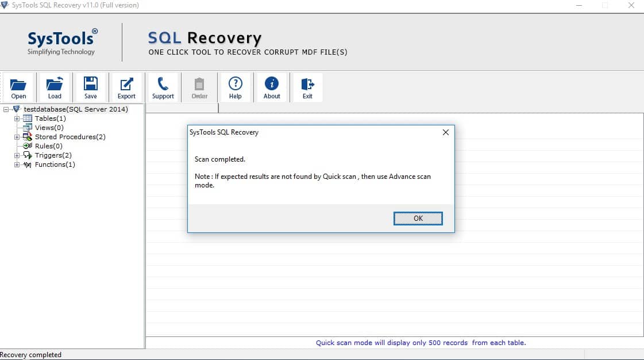Collapse the testdatabase root node

pyautogui.click(x=6, y=109)
